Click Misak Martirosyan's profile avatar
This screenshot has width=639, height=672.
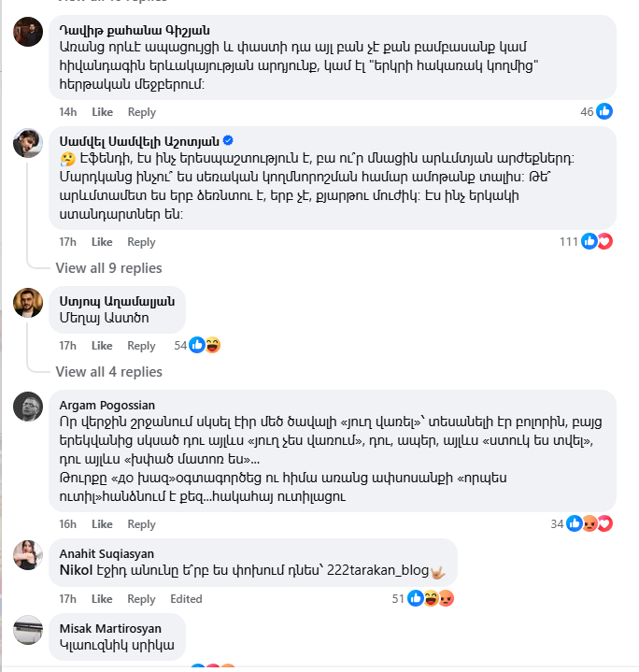pos(28,630)
